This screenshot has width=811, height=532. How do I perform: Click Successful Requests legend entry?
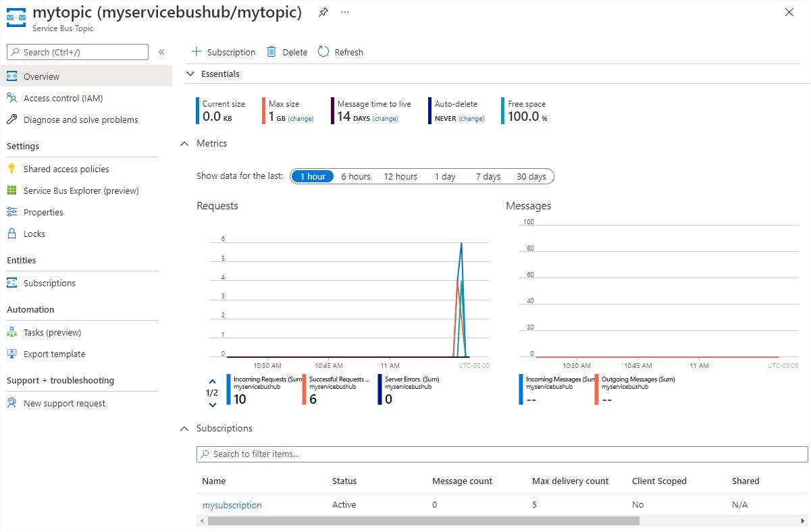click(340, 390)
